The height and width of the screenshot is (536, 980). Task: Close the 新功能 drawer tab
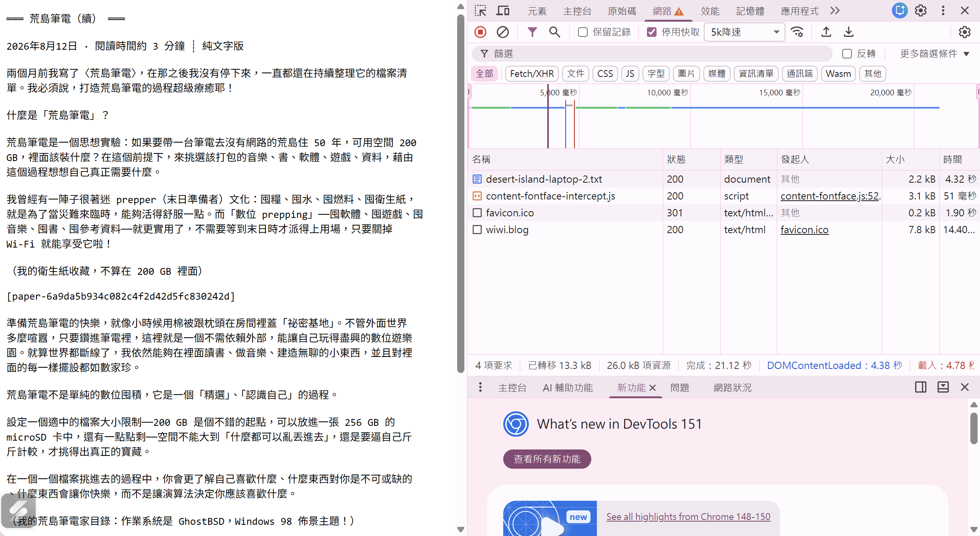[x=653, y=388]
